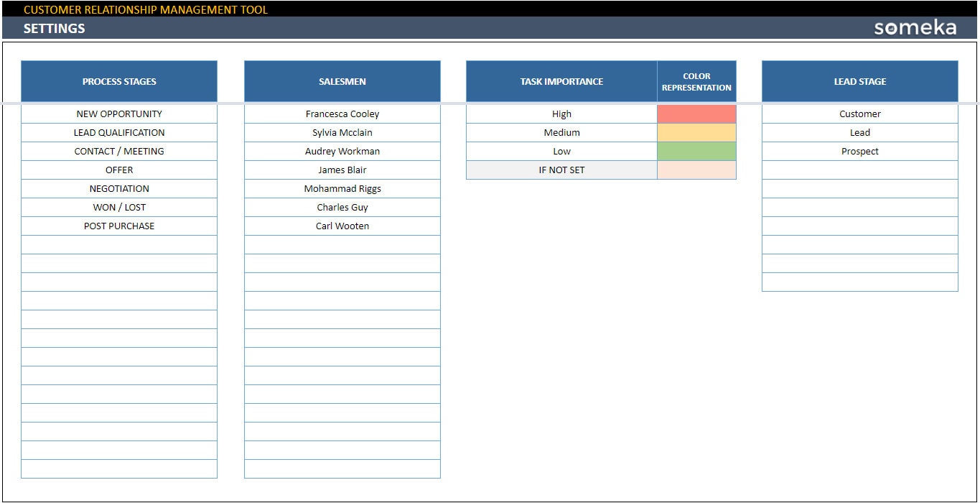Click the PROCESS STAGES column header
This screenshot has width=980, height=503.
point(118,81)
